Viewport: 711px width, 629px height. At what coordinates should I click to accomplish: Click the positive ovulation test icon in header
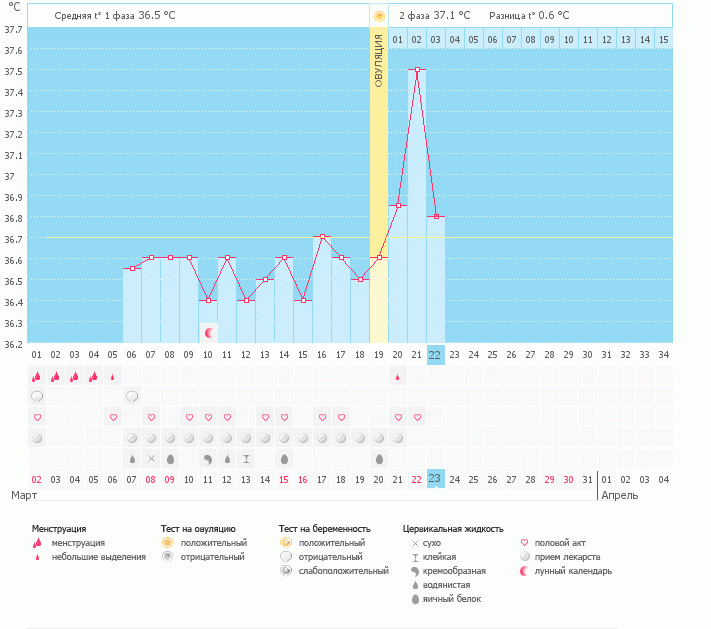coord(379,16)
